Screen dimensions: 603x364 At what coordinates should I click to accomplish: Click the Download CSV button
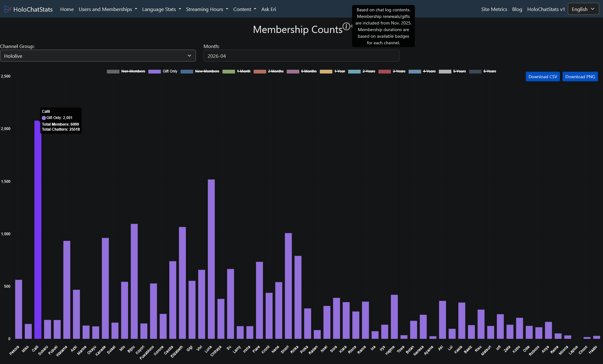(x=543, y=77)
